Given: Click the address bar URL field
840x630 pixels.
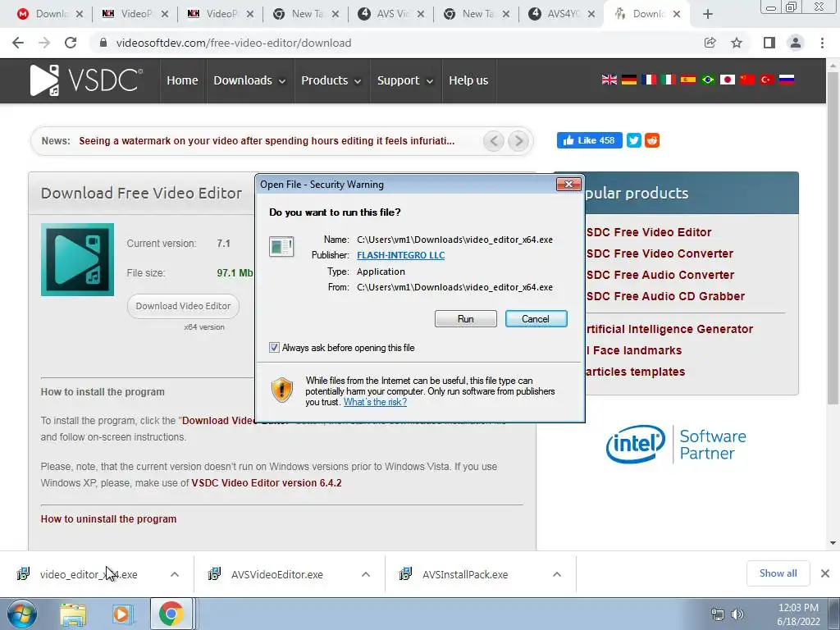Looking at the screenshot, I should 396,43.
